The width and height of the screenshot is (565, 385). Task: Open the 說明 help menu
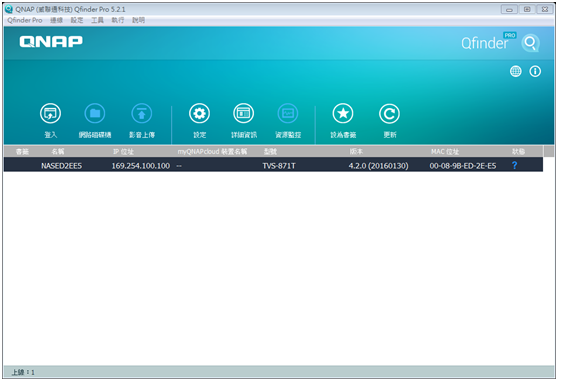pos(138,20)
